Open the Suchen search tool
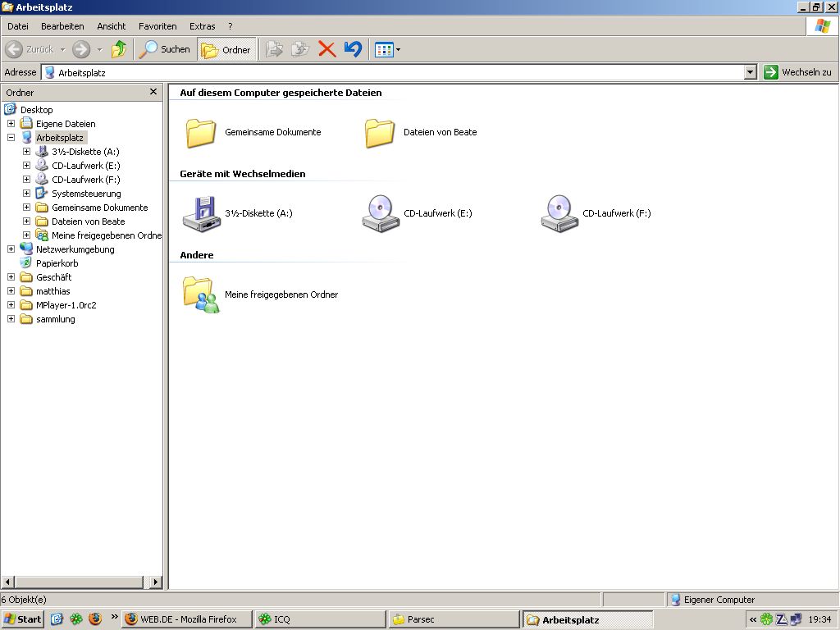 [165, 49]
